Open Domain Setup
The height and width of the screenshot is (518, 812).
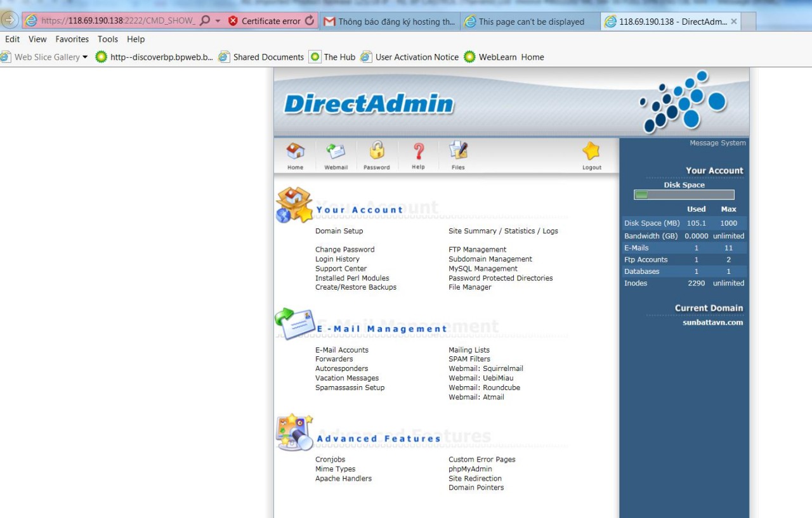pyautogui.click(x=339, y=231)
